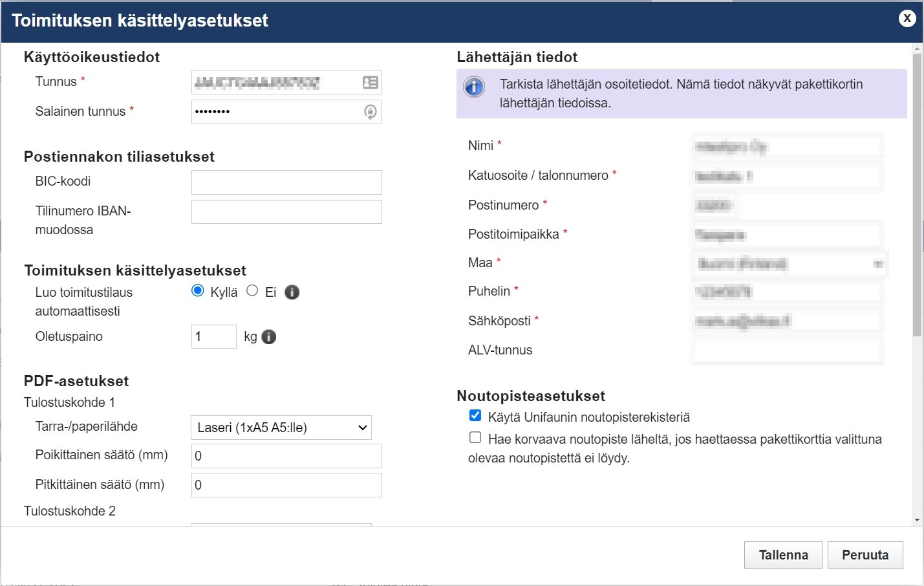This screenshot has height=586, width=924.
Task: Click the ALV-tunnus field
Action: pyautogui.click(x=788, y=351)
